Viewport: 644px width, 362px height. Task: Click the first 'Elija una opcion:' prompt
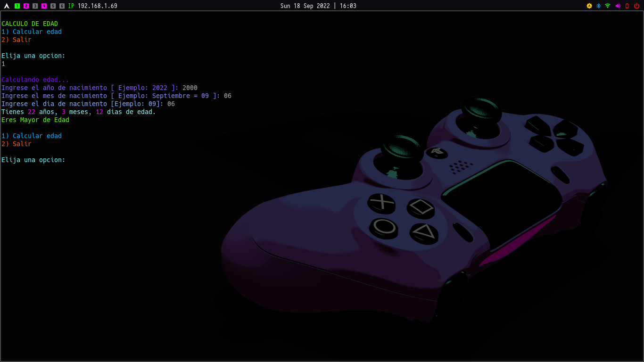pyautogui.click(x=33, y=56)
